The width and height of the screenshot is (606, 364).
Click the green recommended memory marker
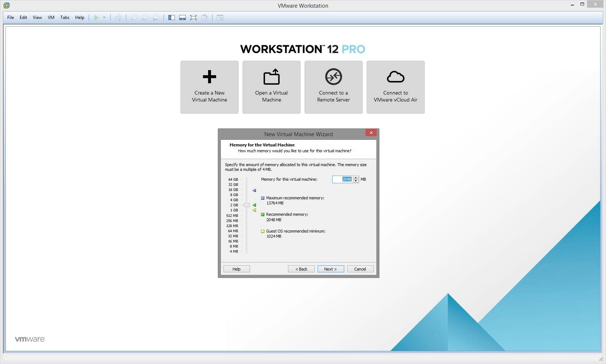tap(254, 205)
